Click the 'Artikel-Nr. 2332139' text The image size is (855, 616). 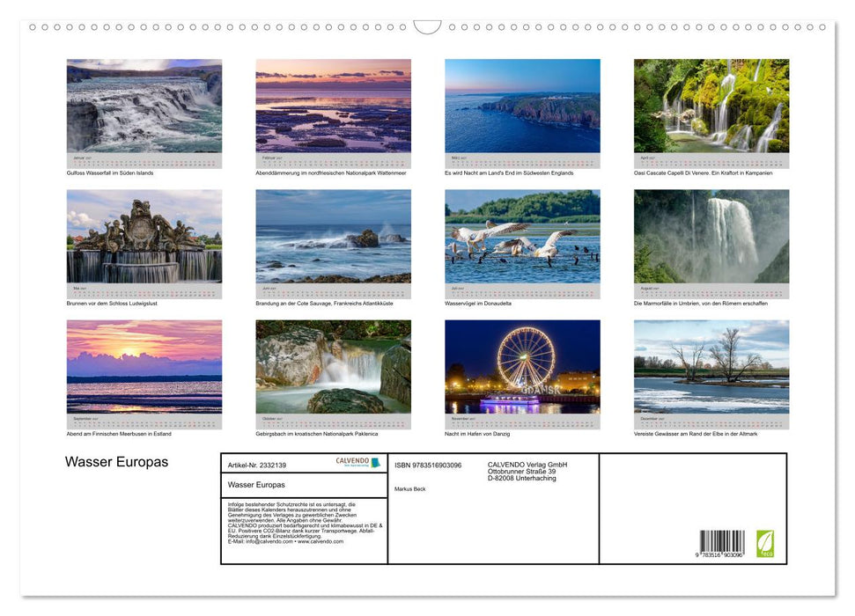point(257,465)
